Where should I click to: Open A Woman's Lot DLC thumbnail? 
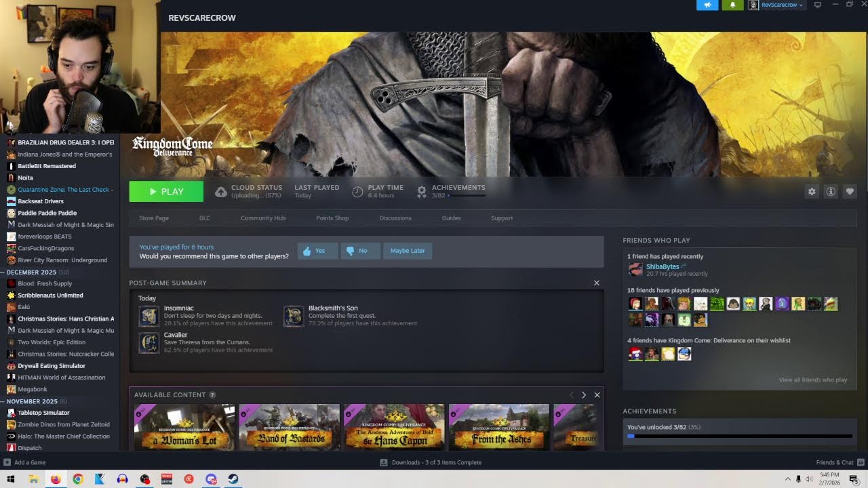click(184, 427)
